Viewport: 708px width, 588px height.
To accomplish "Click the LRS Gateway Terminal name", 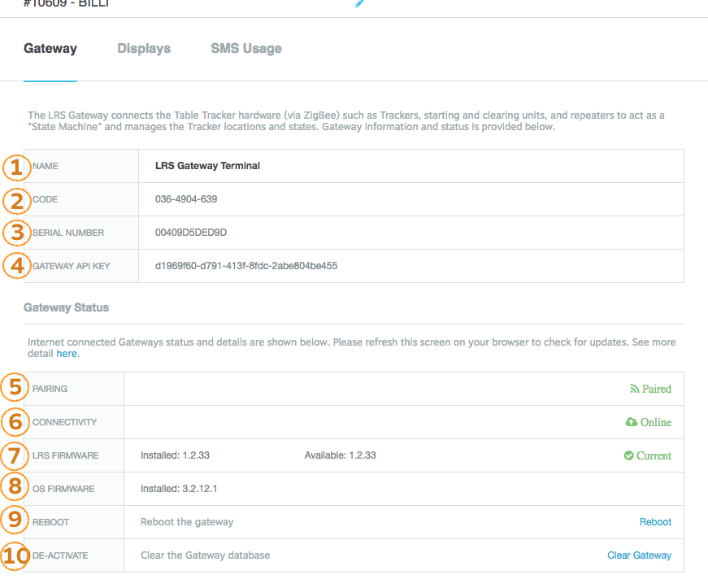I will pos(208,166).
